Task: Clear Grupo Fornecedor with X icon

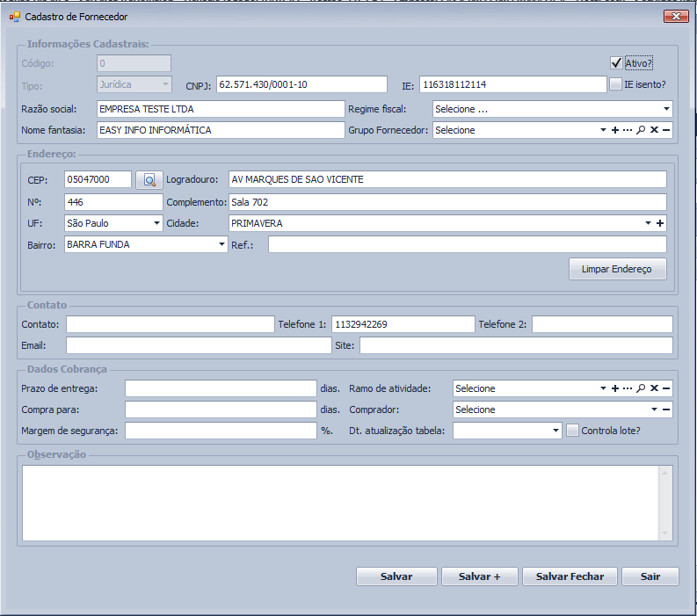Action: pyautogui.click(x=654, y=130)
